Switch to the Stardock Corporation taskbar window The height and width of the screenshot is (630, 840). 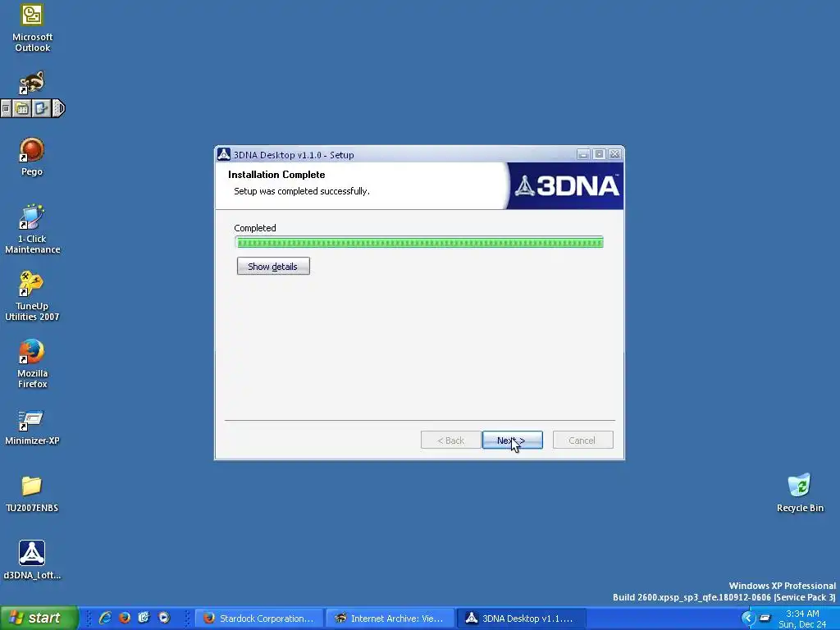[259, 619]
